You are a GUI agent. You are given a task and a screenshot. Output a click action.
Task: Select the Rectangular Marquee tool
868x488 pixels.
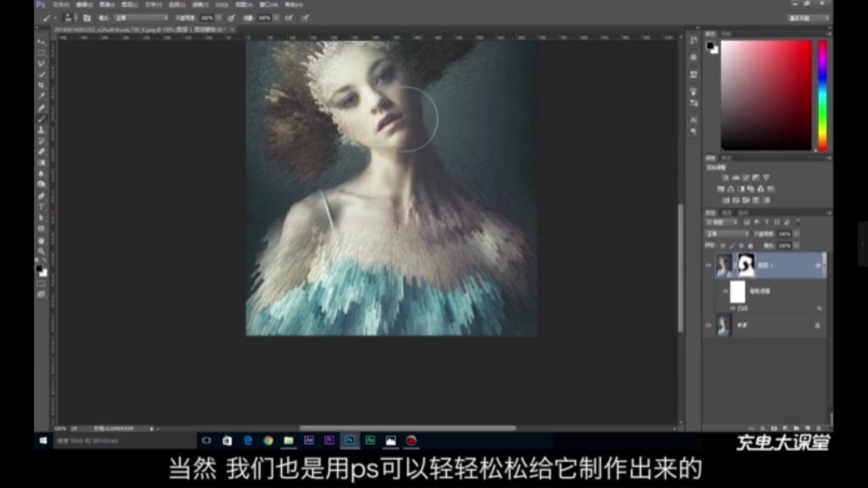(x=41, y=52)
